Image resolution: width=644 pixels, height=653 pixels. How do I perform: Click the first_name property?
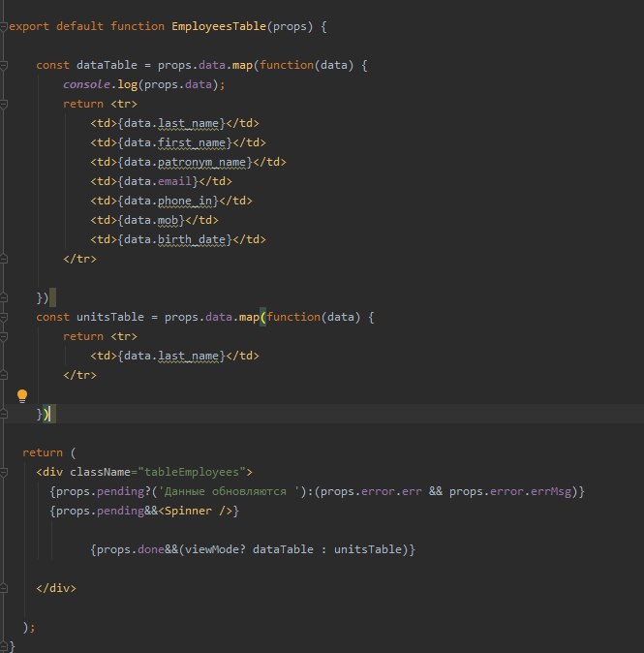[192, 142]
